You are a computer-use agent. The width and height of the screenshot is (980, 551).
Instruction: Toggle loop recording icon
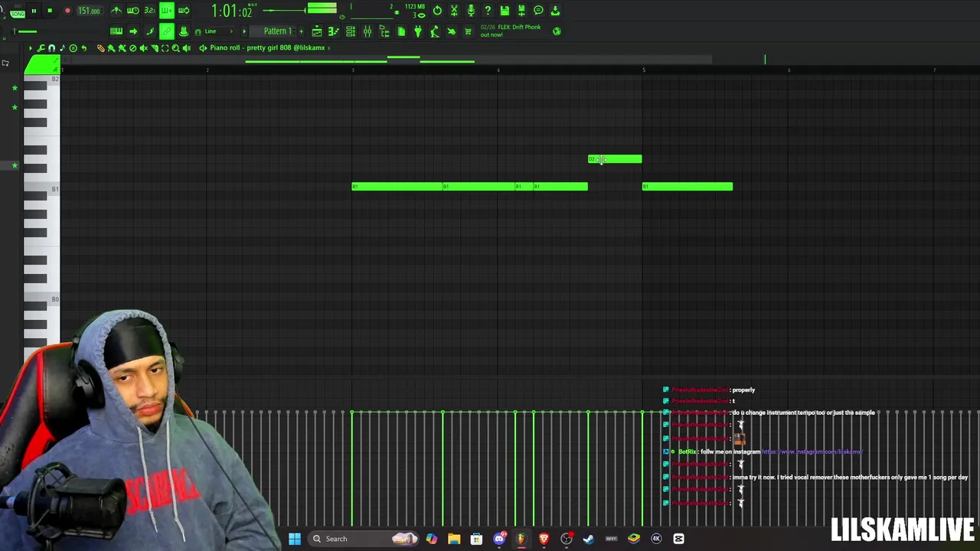pos(184,11)
